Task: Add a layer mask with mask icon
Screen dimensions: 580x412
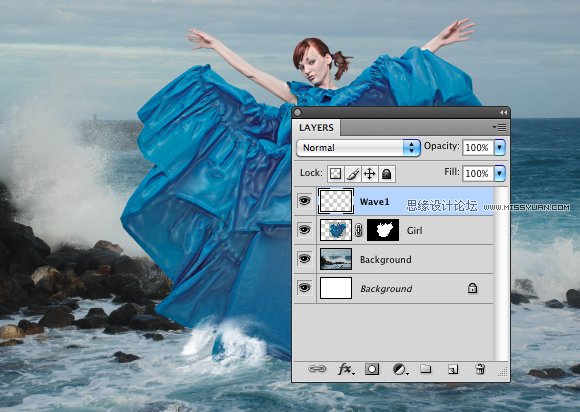Action: click(372, 369)
